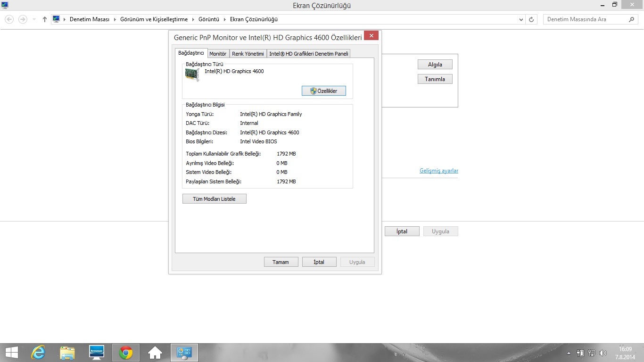Expand the arrow after Denetim Masası breadcrumb
Viewport: 644px width, 362px height.
115,19
